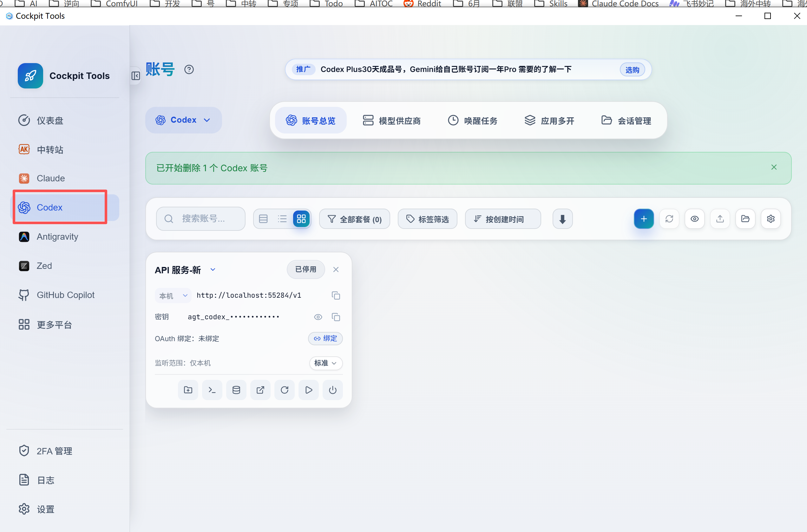Switch to compact card view icon
The width and height of the screenshot is (807, 532).
click(264, 219)
